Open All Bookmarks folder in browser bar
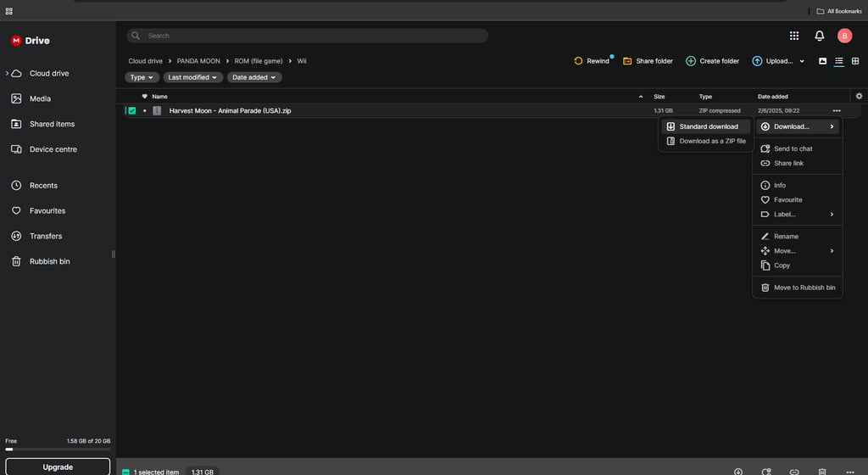This screenshot has height=475, width=868. (x=839, y=11)
